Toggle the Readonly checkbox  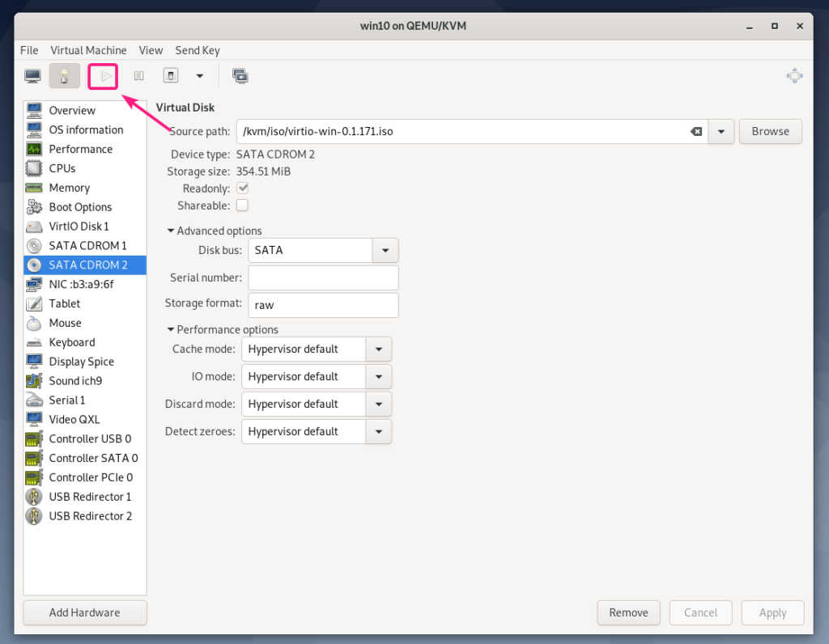[243, 188]
